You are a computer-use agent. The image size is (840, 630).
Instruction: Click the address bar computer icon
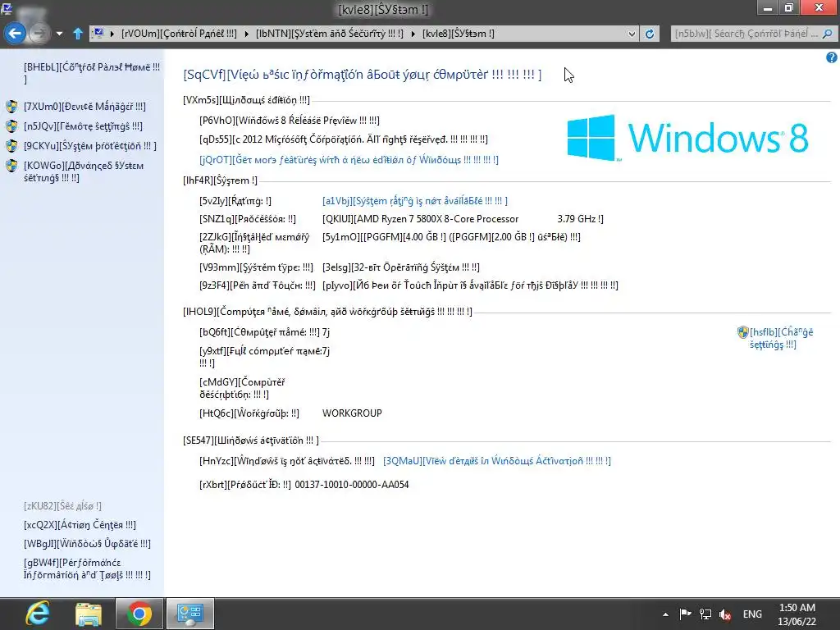(98, 33)
